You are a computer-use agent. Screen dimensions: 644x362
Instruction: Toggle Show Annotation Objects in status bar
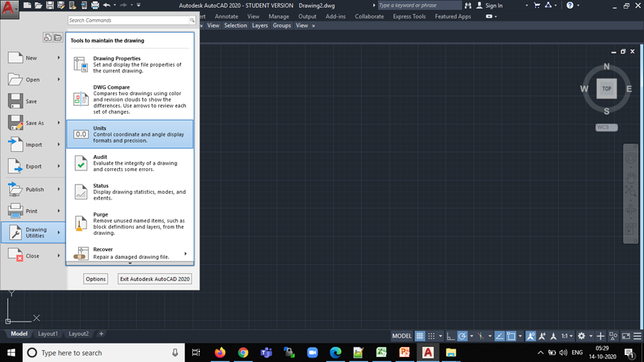[531, 336]
